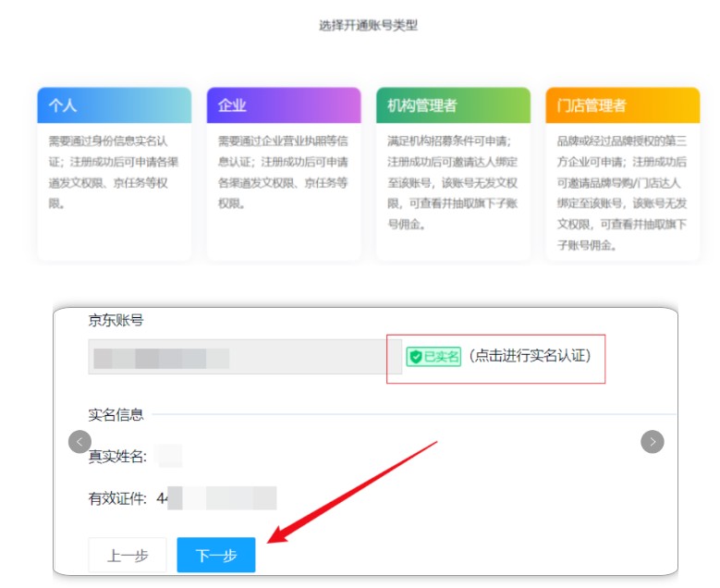720x588 pixels.
Task: Click the green shield verified icon
Action: (x=415, y=356)
